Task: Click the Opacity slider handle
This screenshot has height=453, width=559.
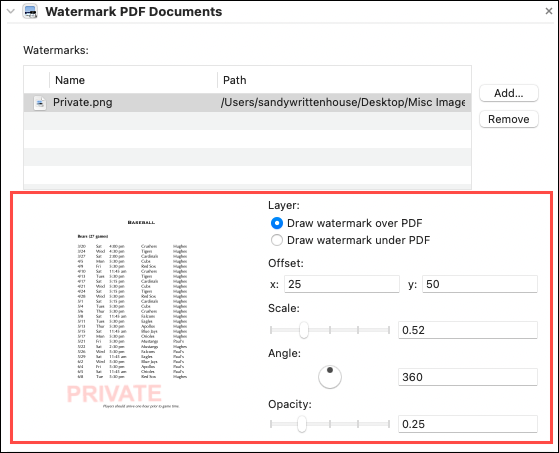Action: click(302, 424)
